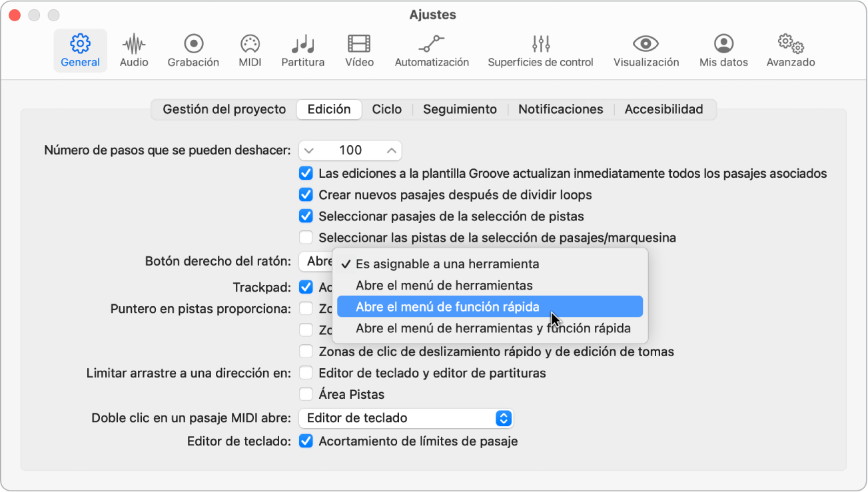Open the Gestión del proyecto tab
This screenshot has height=492, width=868.
tap(224, 109)
